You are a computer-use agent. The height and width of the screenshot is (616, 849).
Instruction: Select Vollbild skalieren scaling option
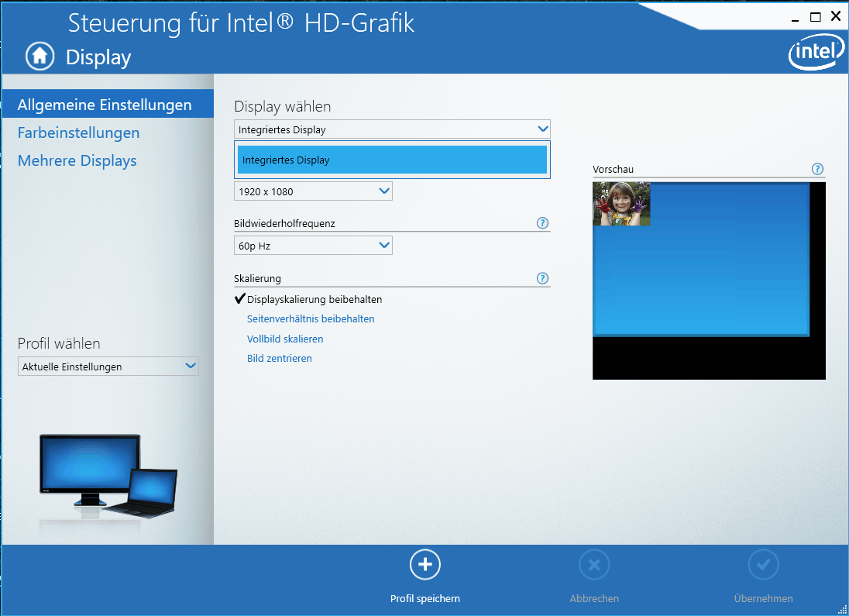pyautogui.click(x=285, y=339)
